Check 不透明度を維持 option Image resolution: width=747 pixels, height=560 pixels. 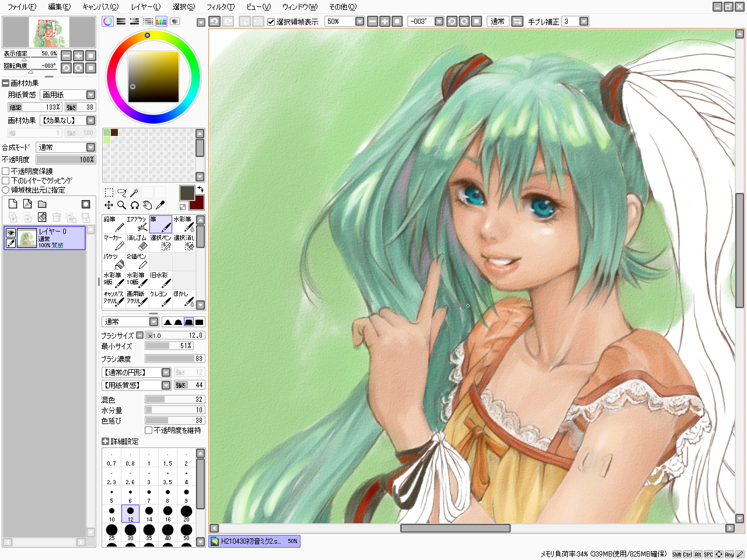click(149, 430)
